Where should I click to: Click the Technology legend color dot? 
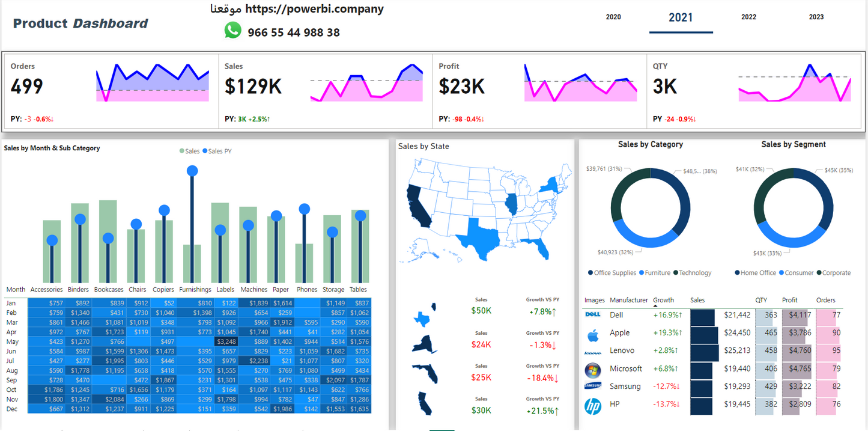pyautogui.click(x=676, y=273)
